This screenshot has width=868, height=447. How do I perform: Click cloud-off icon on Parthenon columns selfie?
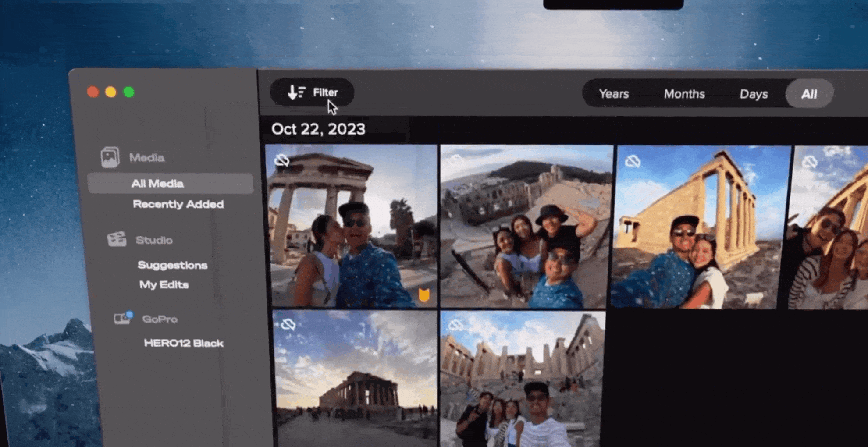632,162
